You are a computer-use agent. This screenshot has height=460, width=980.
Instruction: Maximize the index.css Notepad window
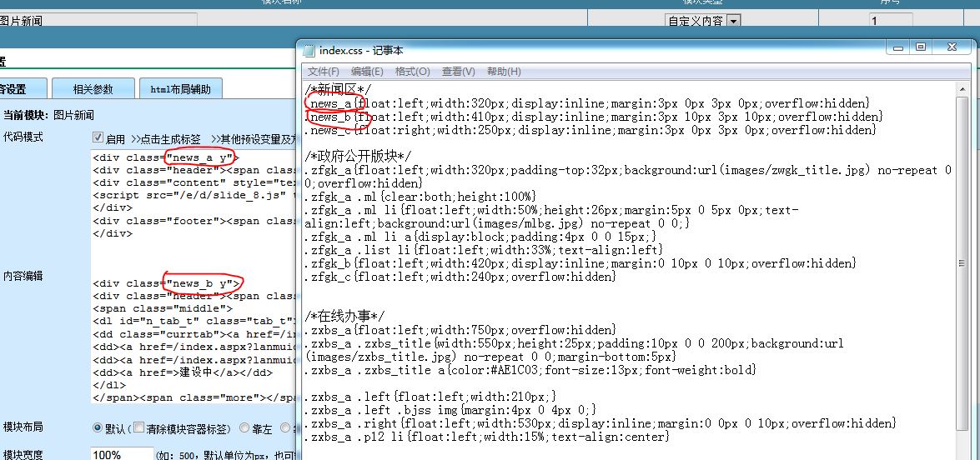[x=921, y=47]
